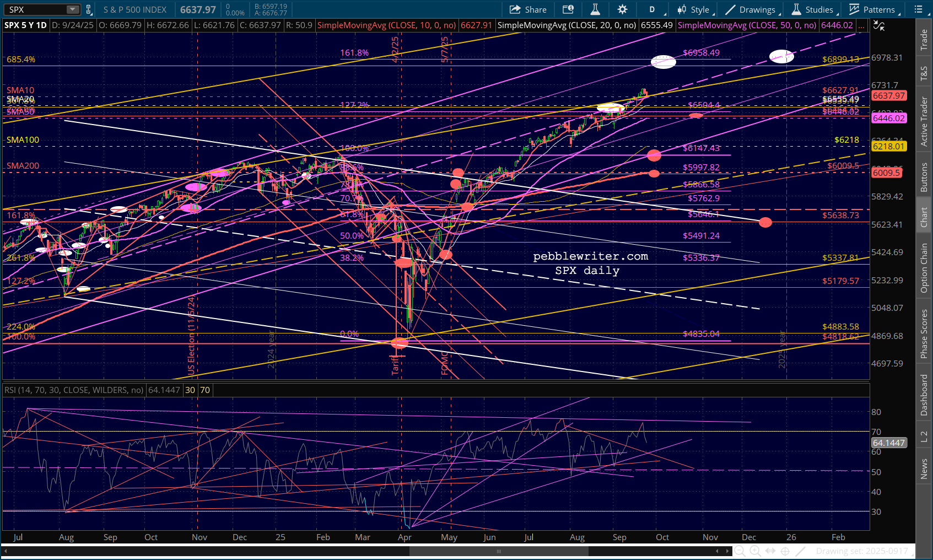Click the pan crosshair icon
The height and width of the screenshot is (560, 933).
click(x=785, y=551)
